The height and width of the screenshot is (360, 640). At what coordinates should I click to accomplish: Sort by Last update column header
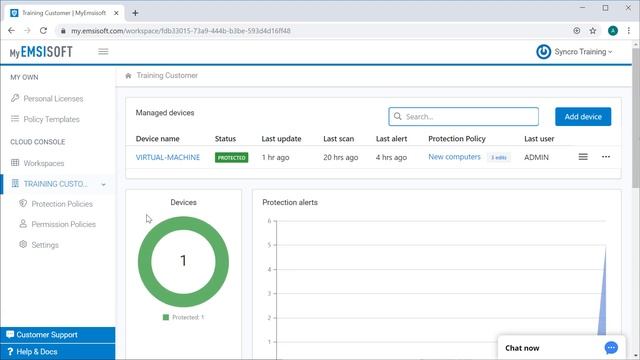(281, 139)
